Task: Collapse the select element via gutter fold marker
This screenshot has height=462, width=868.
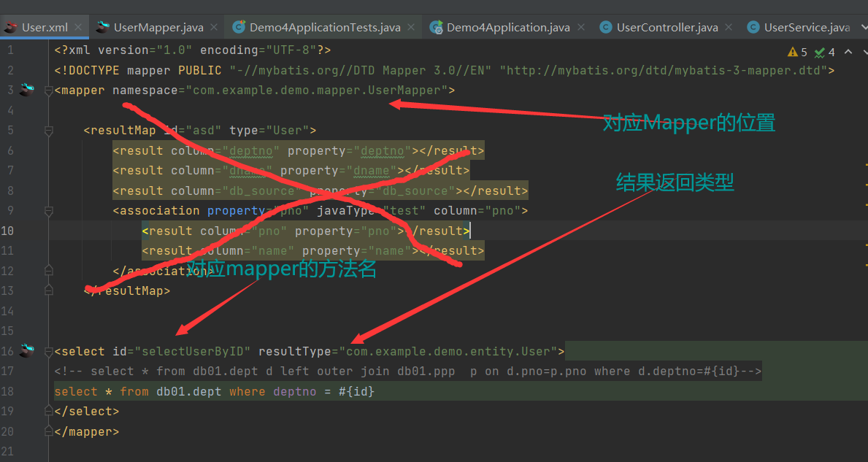Action: tap(48, 351)
